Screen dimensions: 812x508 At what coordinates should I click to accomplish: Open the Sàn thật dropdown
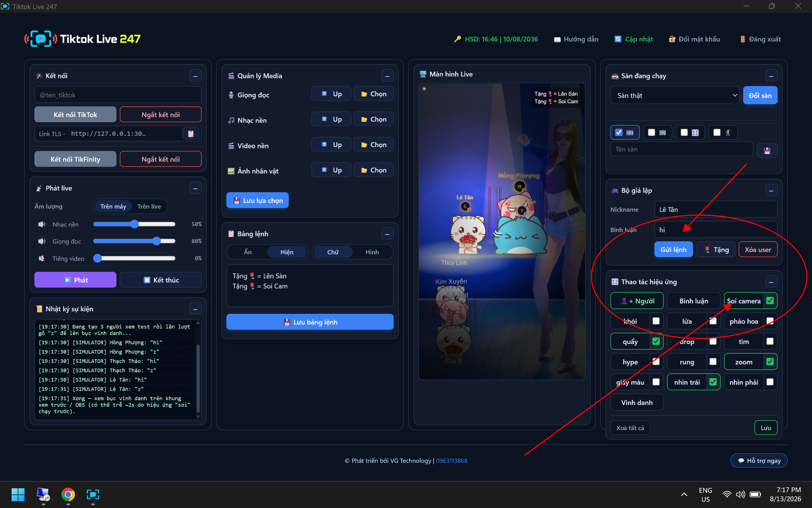(x=675, y=95)
